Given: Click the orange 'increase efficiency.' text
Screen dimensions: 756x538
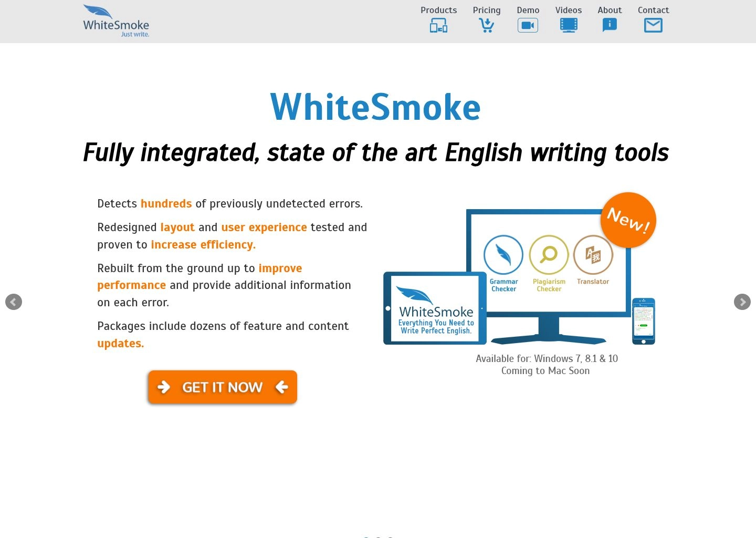Looking at the screenshot, I should 203,245.
